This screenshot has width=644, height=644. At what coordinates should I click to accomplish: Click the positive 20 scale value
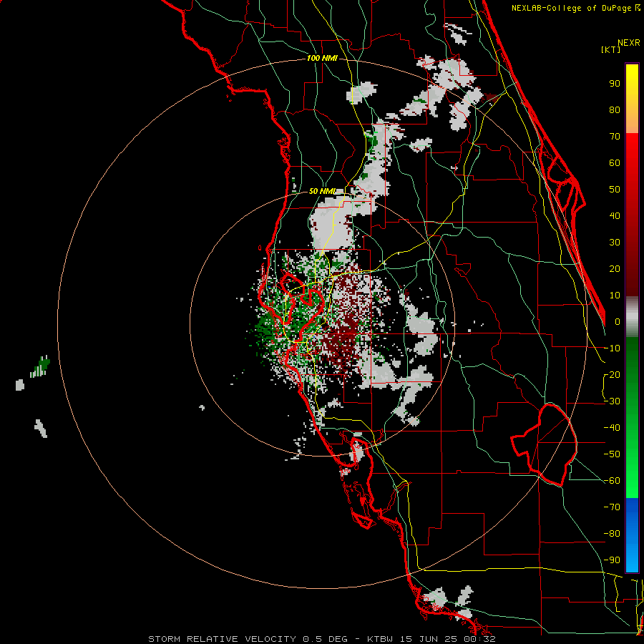click(615, 268)
